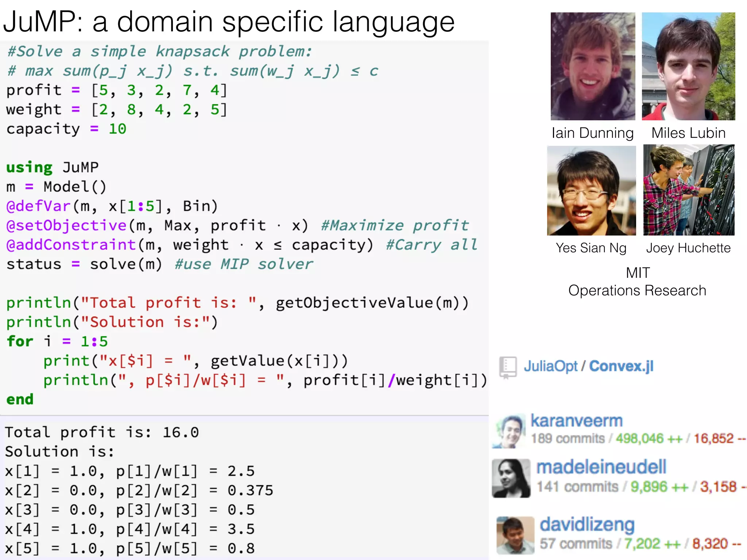The height and width of the screenshot is (560, 747).
Task: Click the 'Joey Huchette' caption
Action: [x=688, y=248]
